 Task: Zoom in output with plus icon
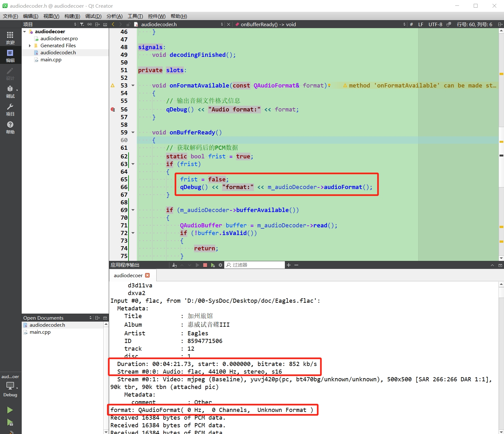pyautogui.click(x=289, y=265)
